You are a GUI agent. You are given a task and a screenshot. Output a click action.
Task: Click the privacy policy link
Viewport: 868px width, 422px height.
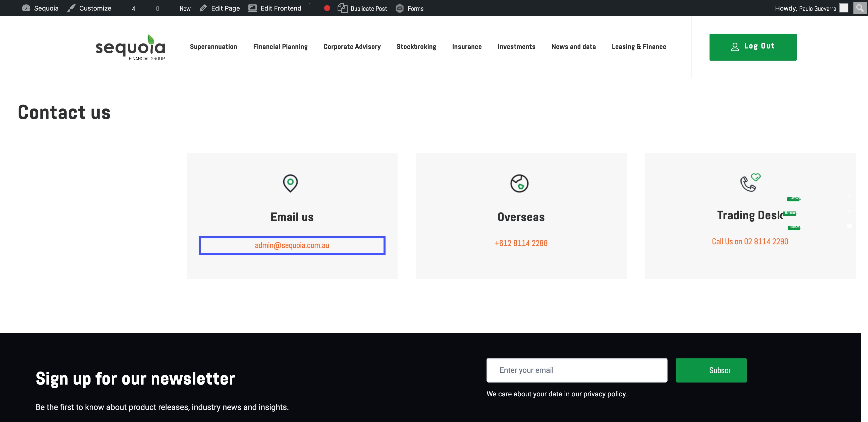point(604,394)
